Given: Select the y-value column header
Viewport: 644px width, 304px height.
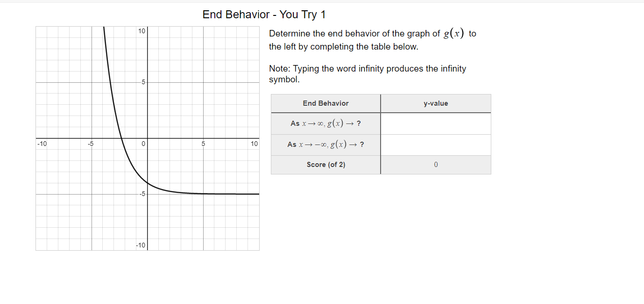Looking at the screenshot, I should coord(435,103).
